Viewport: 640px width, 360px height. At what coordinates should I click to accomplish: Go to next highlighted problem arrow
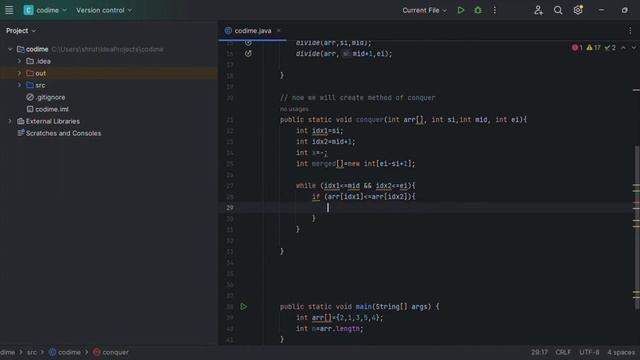tap(633, 48)
